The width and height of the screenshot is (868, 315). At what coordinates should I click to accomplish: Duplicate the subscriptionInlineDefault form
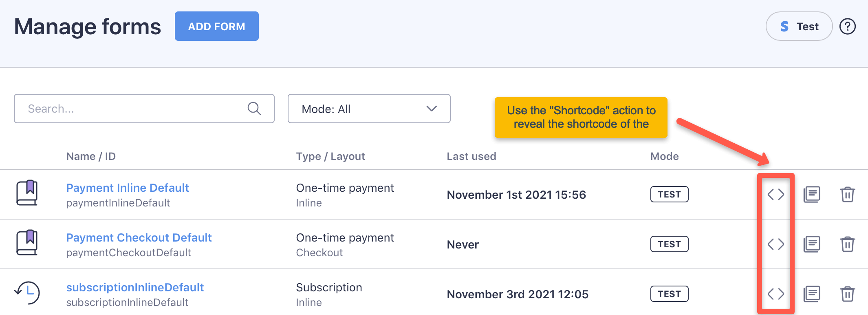point(812,294)
